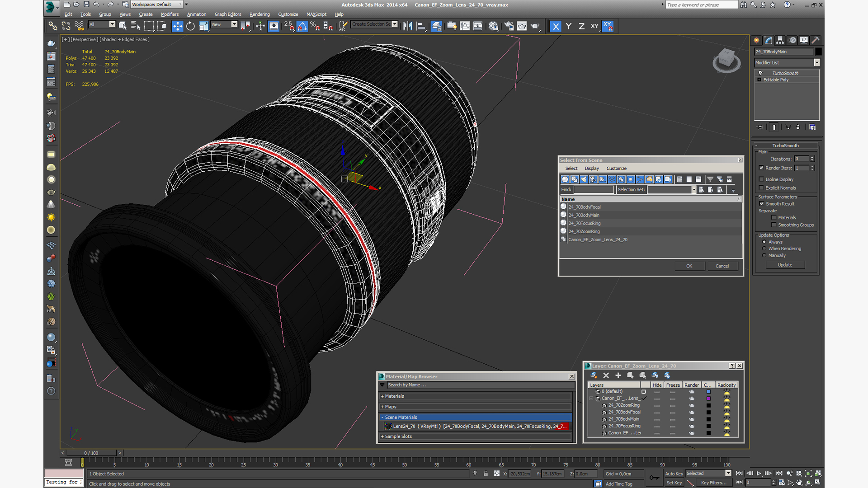The image size is (868, 488).
Task: Select 24_70ZoomRing in Select From Scene list
Action: tap(584, 231)
